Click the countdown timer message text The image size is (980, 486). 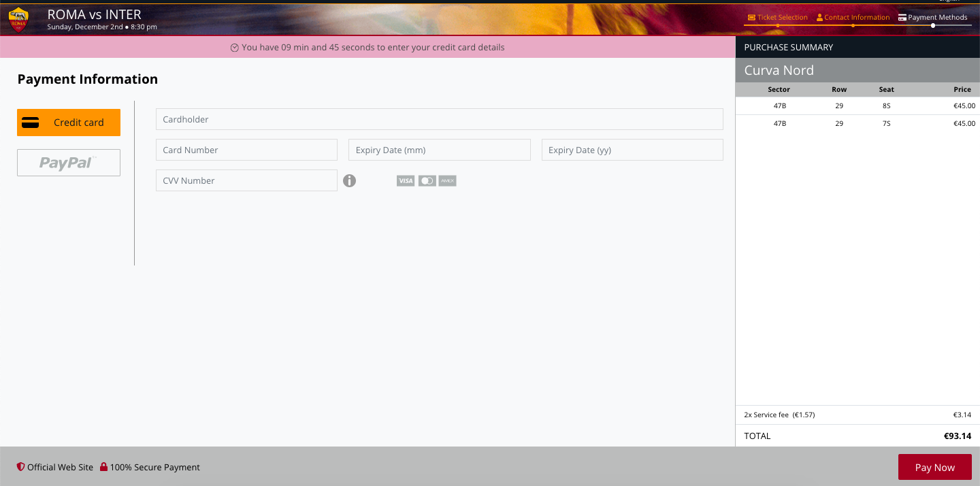373,48
